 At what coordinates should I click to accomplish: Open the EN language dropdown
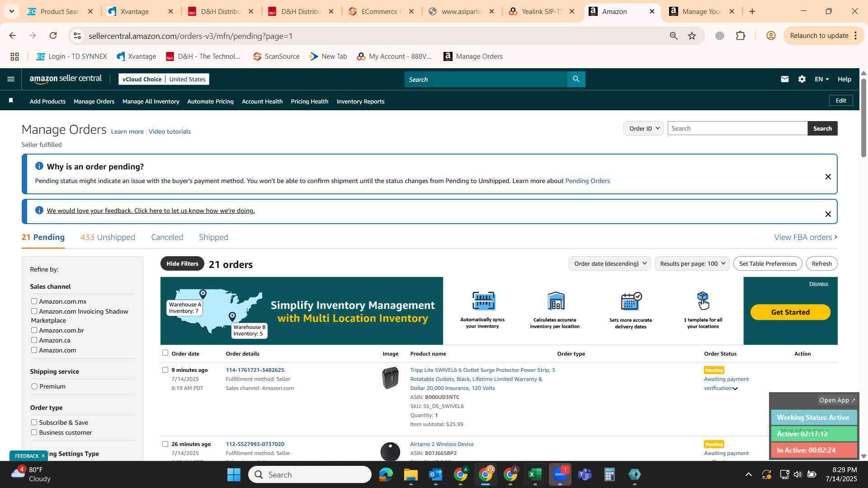click(x=821, y=79)
